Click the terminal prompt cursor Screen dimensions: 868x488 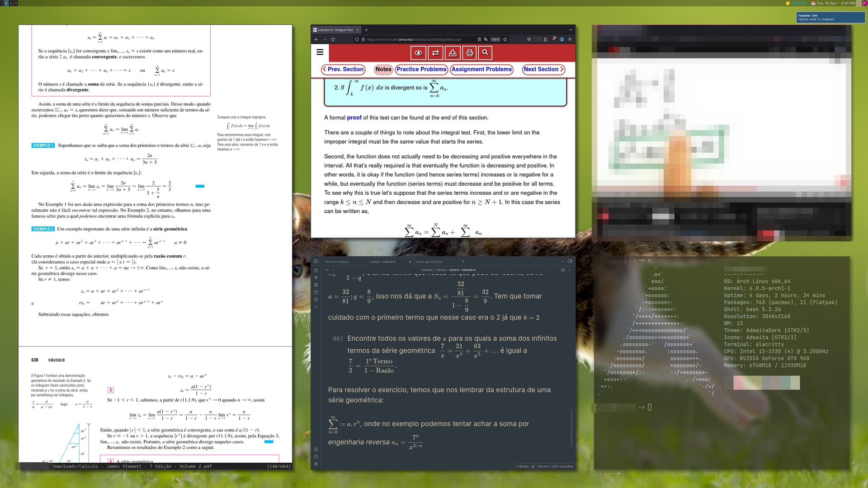tap(650, 407)
